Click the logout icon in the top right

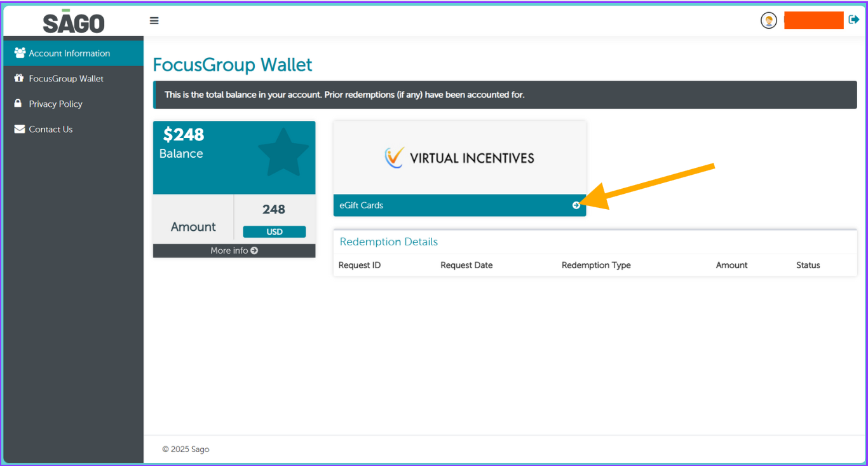pyautogui.click(x=854, y=20)
